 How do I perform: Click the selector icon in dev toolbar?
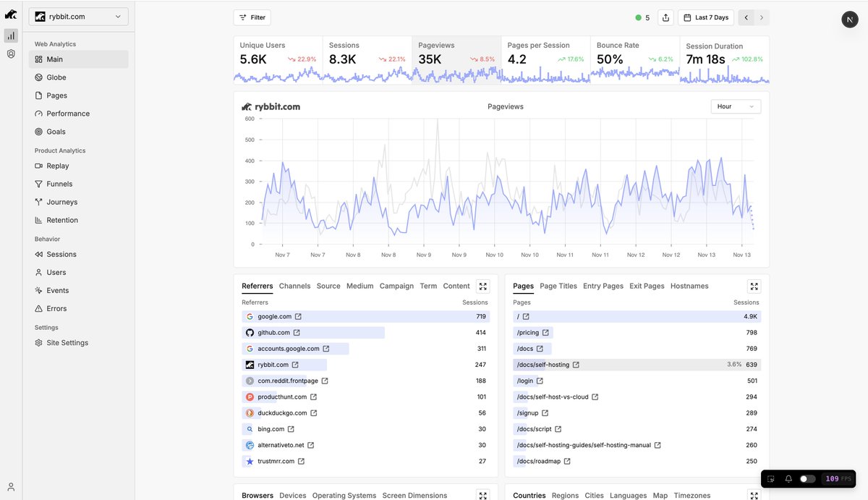(x=771, y=479)
